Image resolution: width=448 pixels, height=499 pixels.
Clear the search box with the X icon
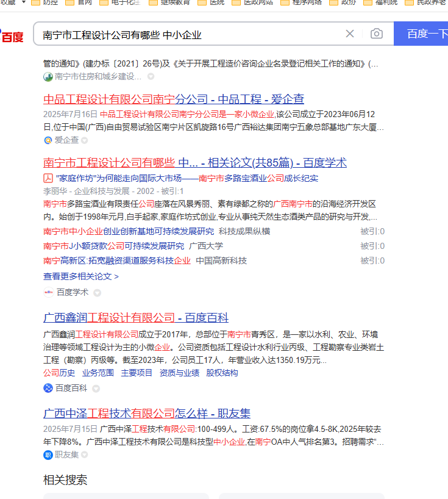[350, 34]
